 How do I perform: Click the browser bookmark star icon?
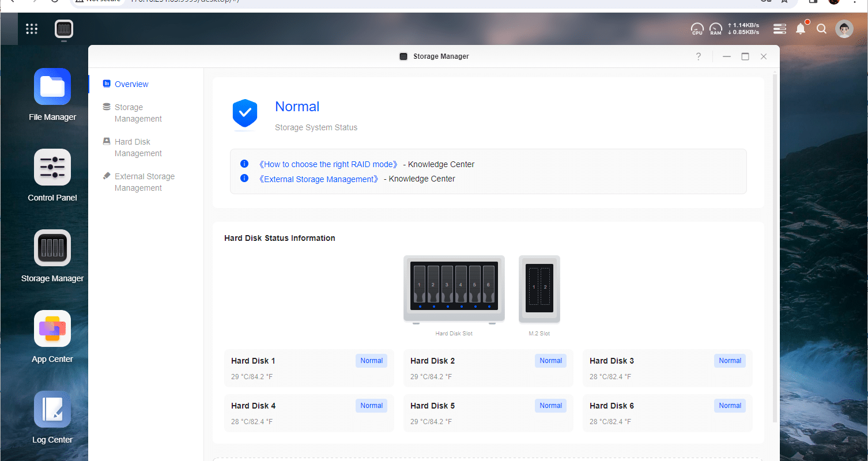784,2
